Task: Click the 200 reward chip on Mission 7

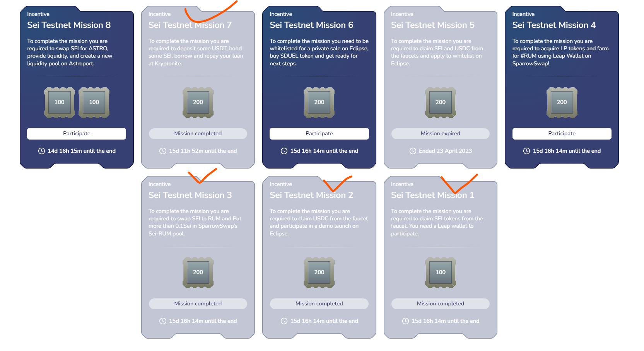Action: pos(198,102)
